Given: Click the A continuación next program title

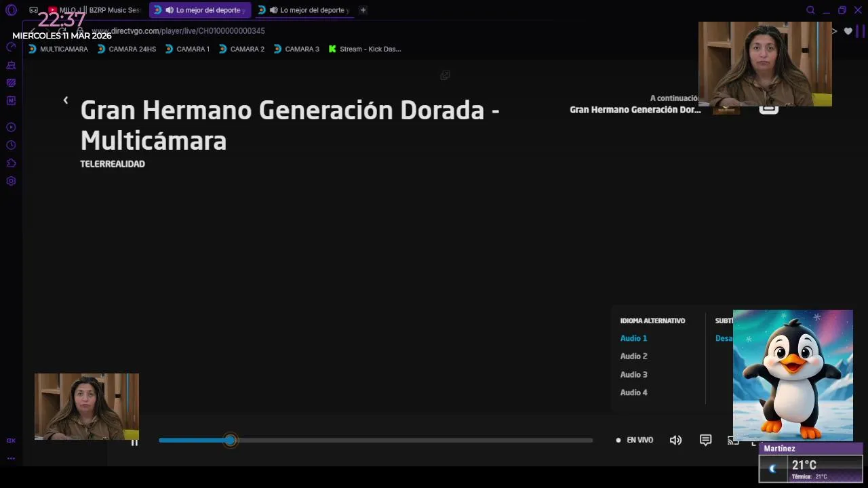Looking at the screenshot, I should tap(635, 110).
